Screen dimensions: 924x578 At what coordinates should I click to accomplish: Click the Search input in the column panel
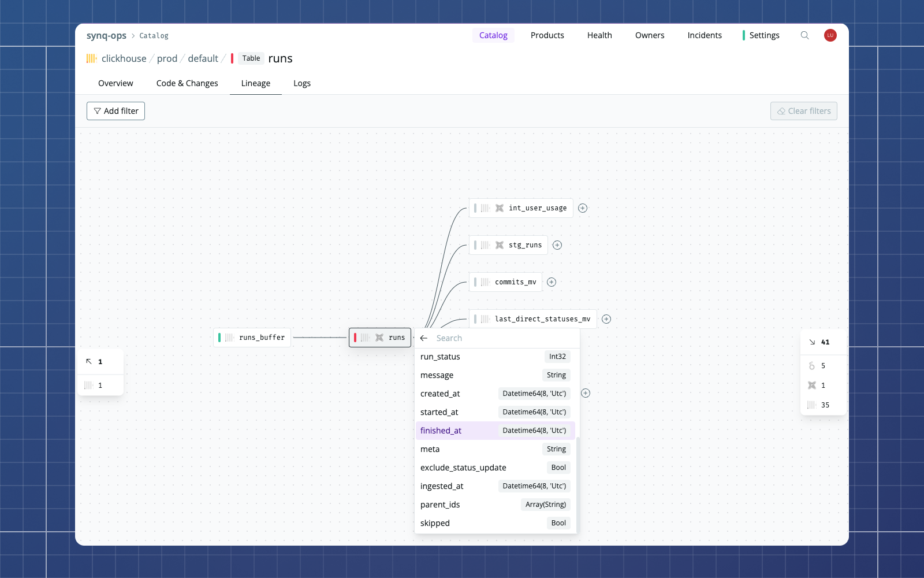click(497, 338)
